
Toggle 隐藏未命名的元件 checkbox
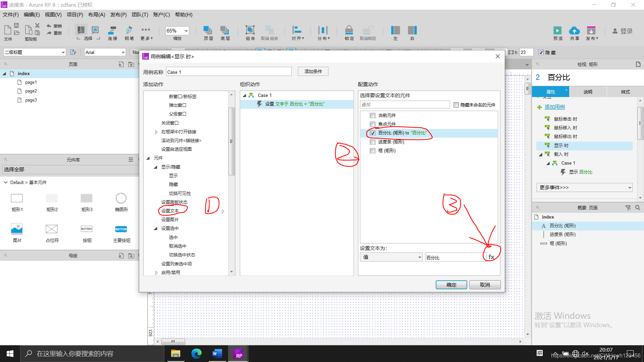456,105
